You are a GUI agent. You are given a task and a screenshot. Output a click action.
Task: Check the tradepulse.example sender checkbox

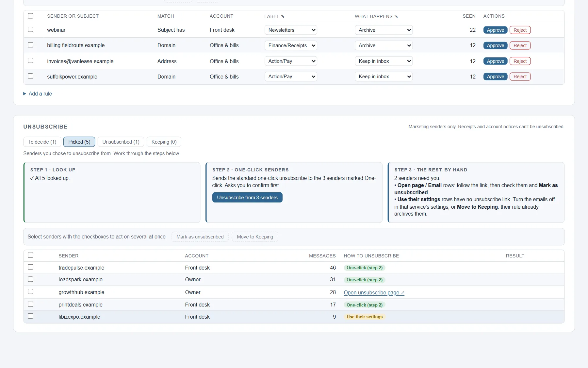coord(30,267)
